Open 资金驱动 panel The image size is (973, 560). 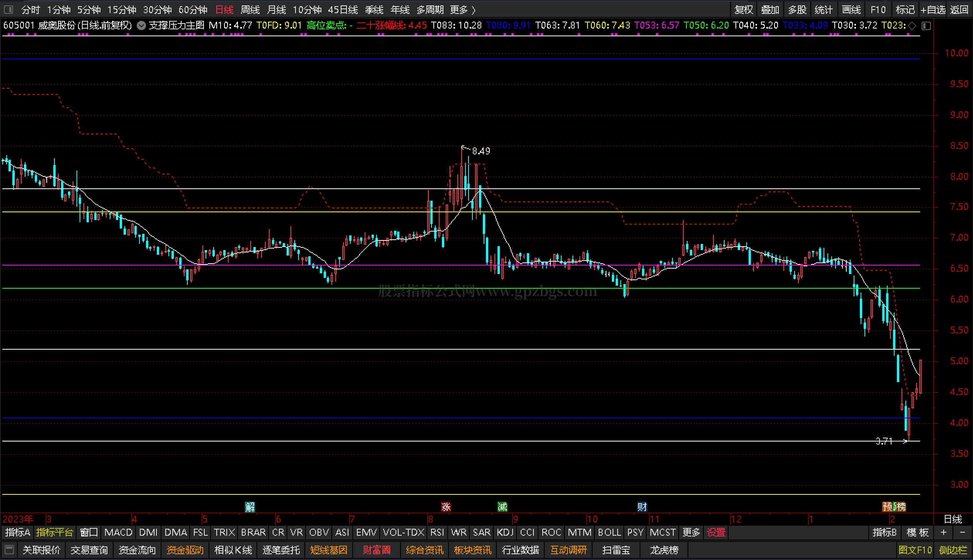click(x=185, y=550)
